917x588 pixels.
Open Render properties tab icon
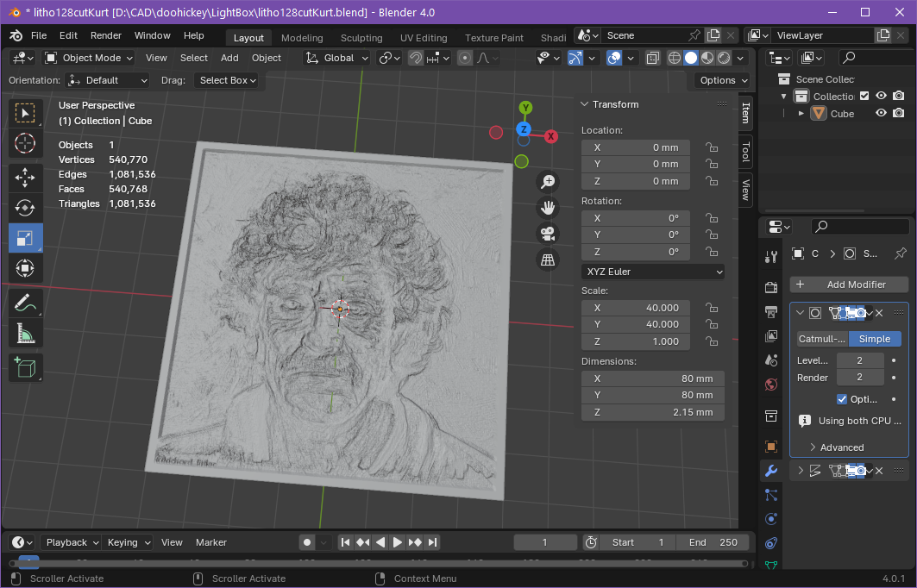[771, 287]
